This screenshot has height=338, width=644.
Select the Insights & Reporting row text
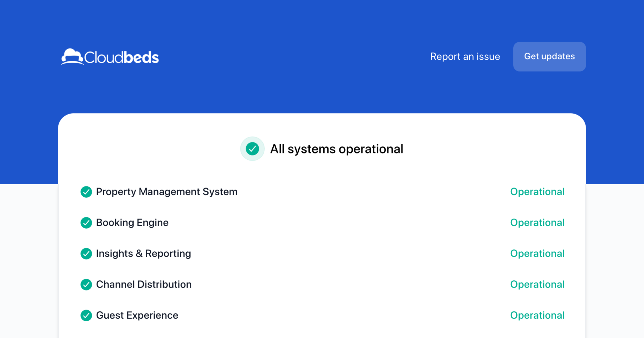click(x=144, y=253)
